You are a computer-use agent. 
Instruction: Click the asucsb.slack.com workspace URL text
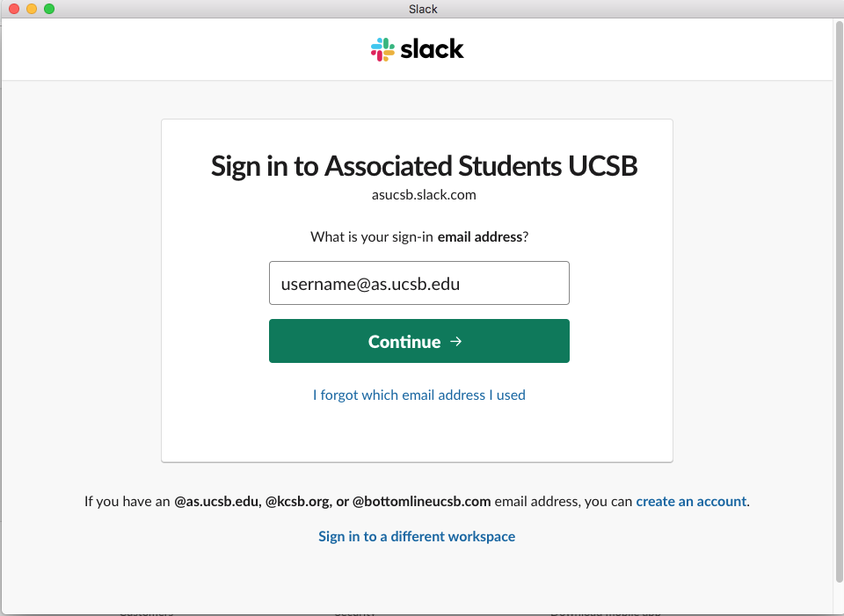[x=424, y=195]
